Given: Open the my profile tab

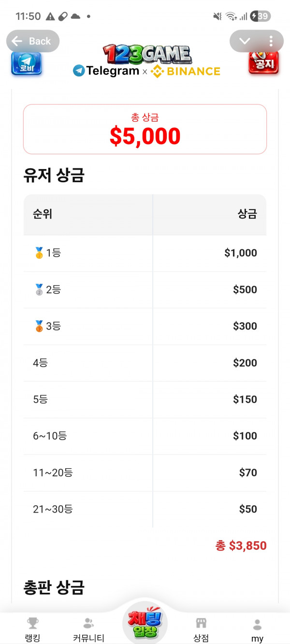Looking at the screenshot, I should coord(257,630).
